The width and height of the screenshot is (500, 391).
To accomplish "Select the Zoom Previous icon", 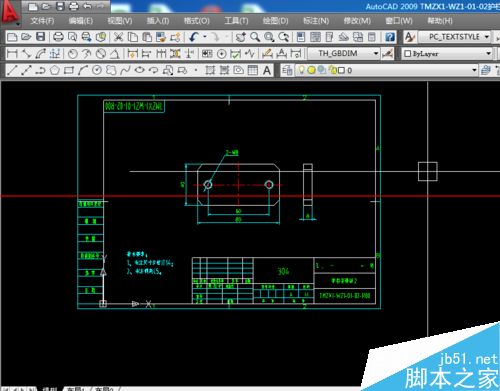I will click(x=284, y=37).
